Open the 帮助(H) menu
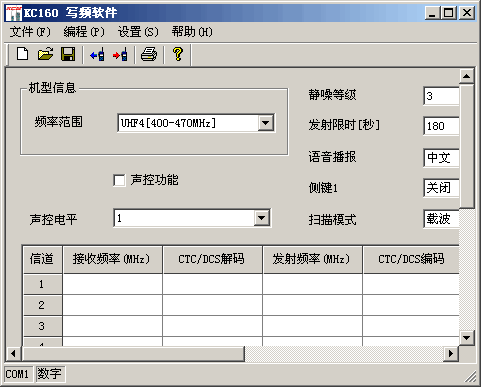 (192, 32)
